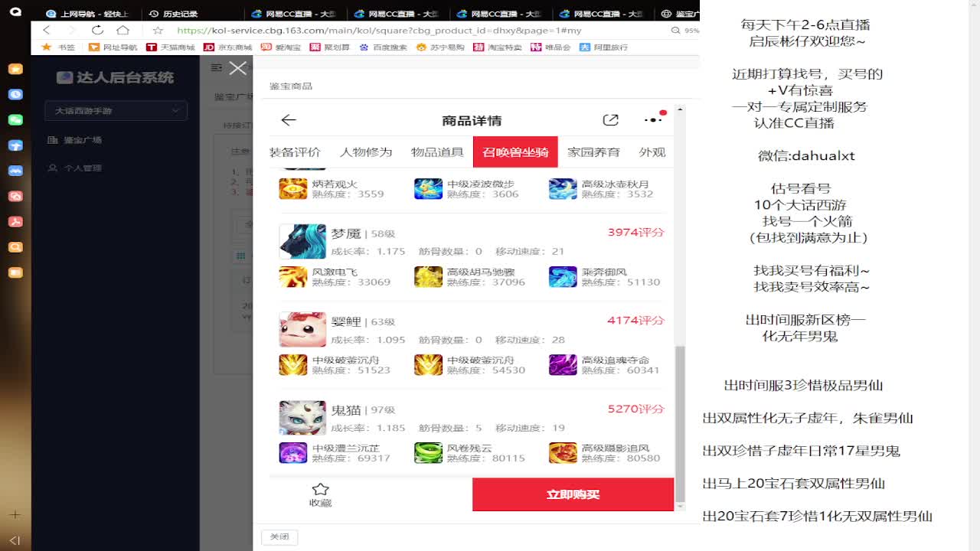
Task: Open the 天猫商城 bookmark
Action: click(x=171, y=47)
